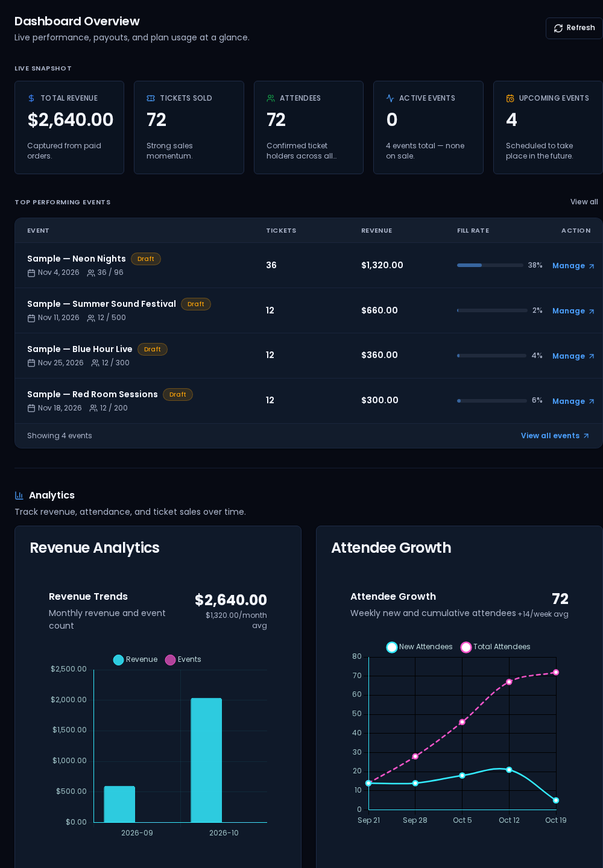
Task: Click the FILL RATE column header
Action: pos(473,231)
